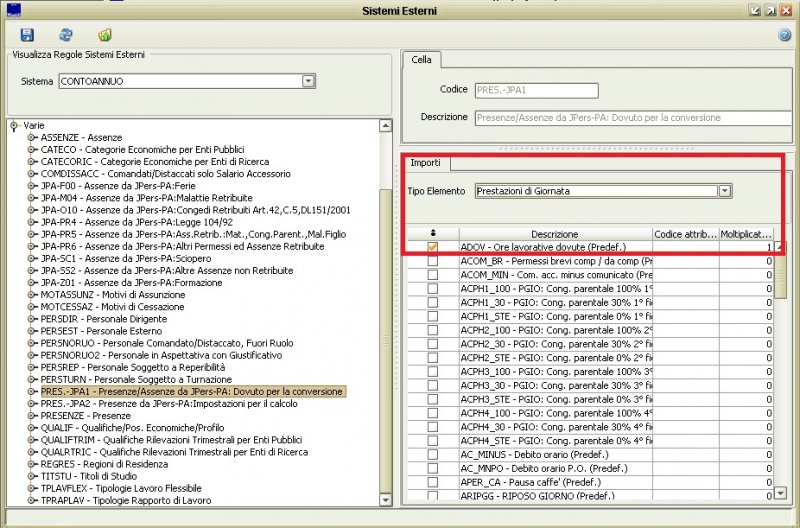Click the app logo in title bar
This screenshot has width=800, height=528.
point(14,9)
